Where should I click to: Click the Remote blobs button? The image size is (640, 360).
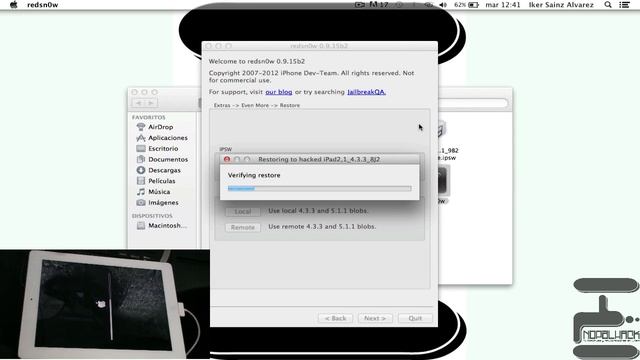pyautogui.click(x=242, y=227)
